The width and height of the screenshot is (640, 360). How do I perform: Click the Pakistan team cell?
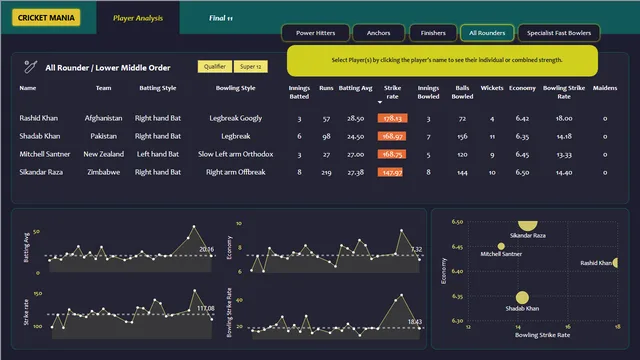(103, 136)
